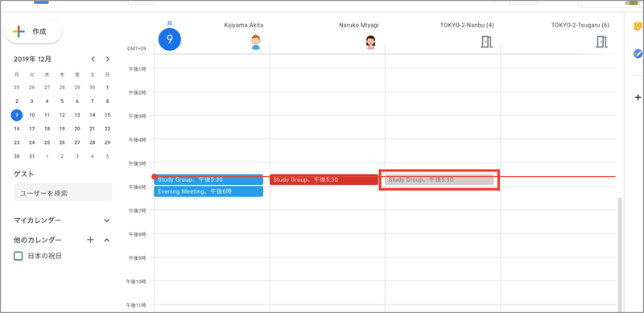Image resolution: width=644 pixels, height=313 pixels.
Task: Select December 1 in mini calendar
Action: coord(108,87)
